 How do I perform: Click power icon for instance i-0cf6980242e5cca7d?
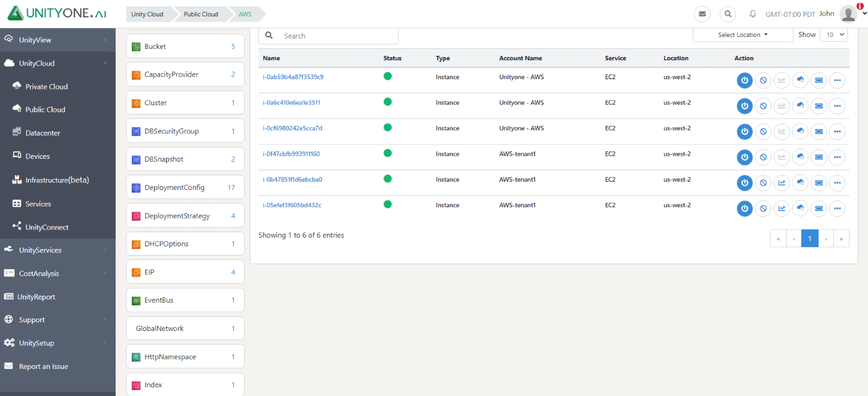(x=744, y=131)
